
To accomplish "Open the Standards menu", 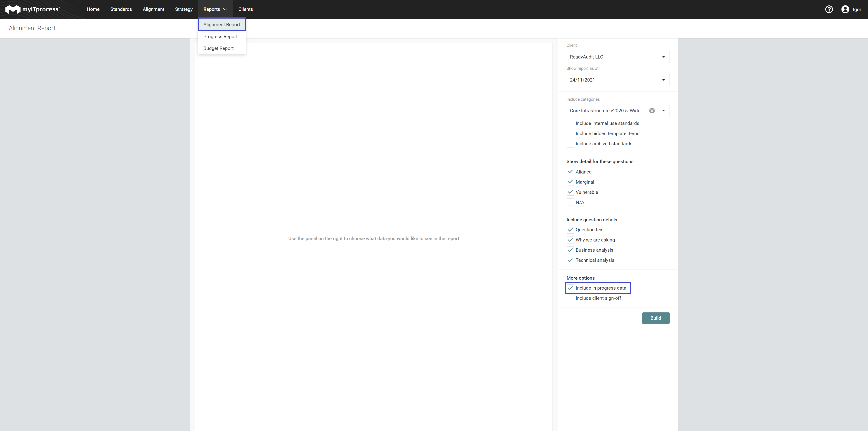I will point(121,9).
